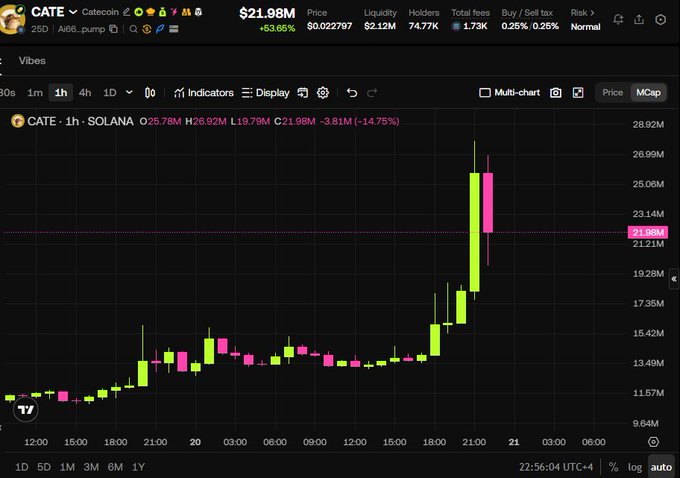Select the 4h timeframe

(x=85, y=92)
